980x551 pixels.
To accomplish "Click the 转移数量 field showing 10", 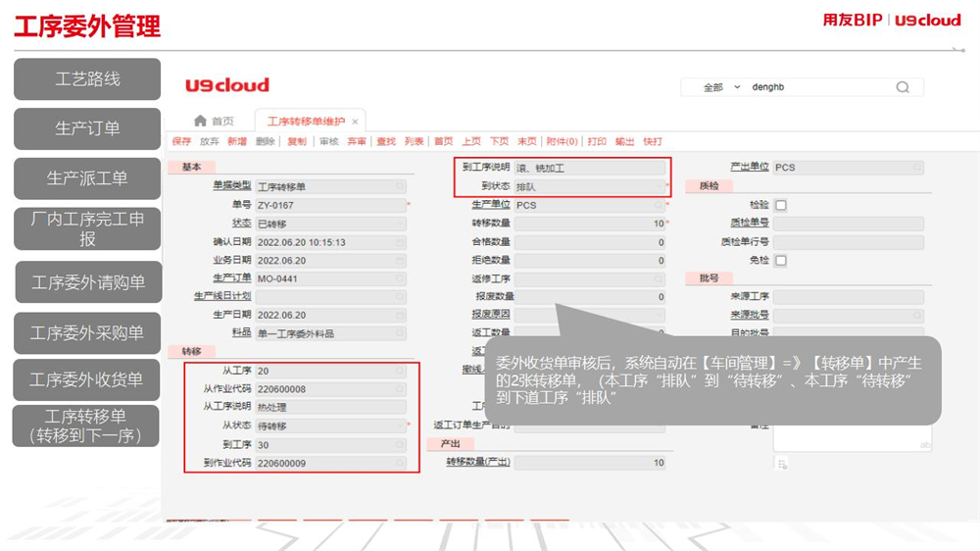I will click(590, 224).
